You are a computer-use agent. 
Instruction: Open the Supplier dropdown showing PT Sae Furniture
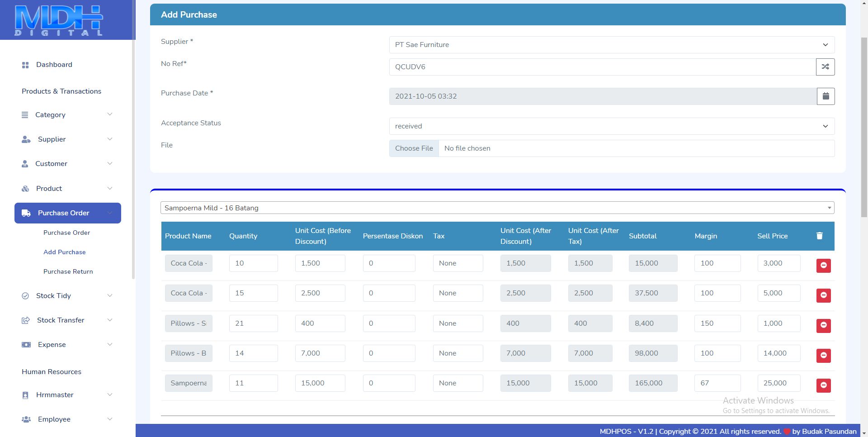tap(611, 45)
